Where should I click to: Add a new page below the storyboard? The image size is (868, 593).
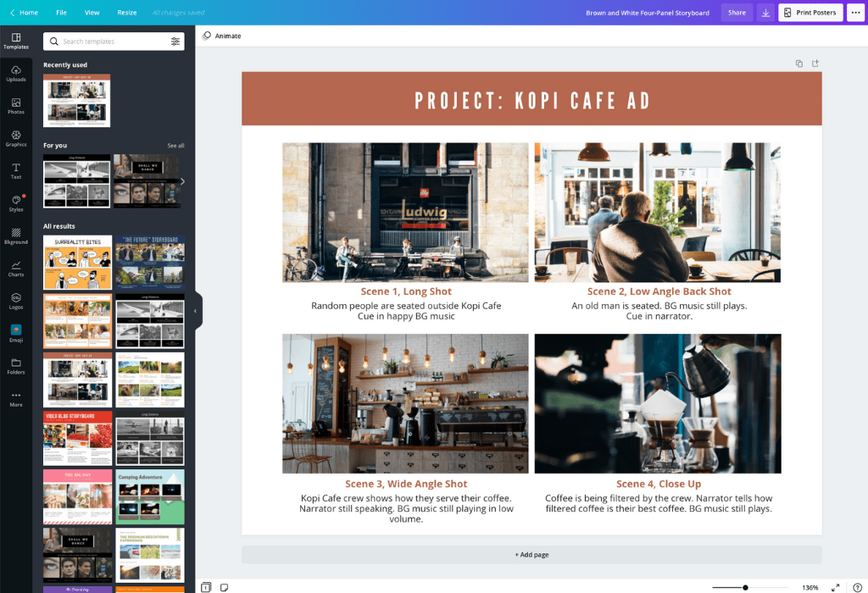coord(531,555)
